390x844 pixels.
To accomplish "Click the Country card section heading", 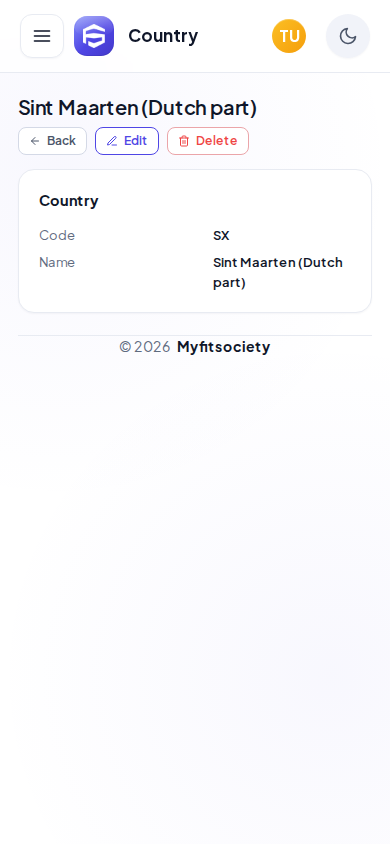I will (69, 201).
